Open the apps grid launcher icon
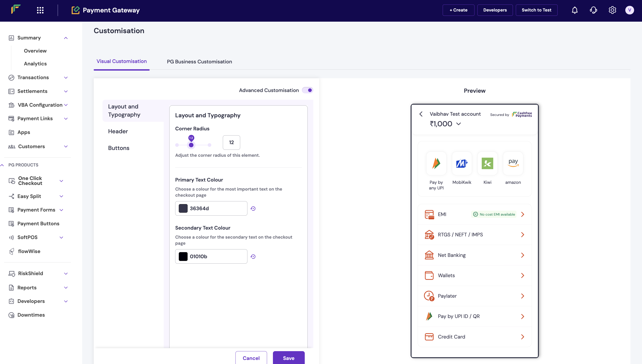 pyautogui.click(x=40, y=10)
